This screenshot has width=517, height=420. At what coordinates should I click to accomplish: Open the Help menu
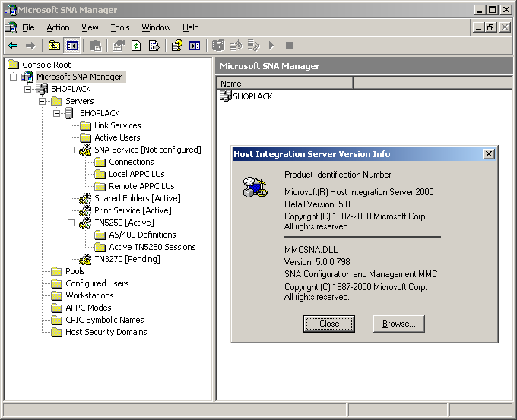[191, 27]
